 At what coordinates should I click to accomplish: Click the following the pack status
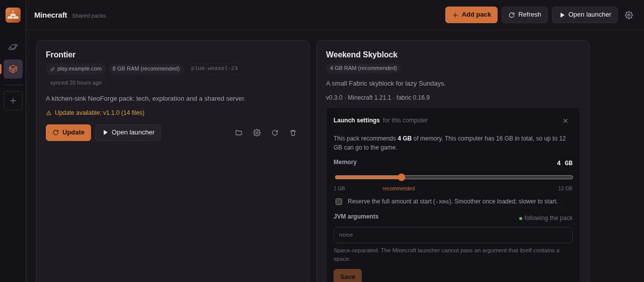point(545,218)
